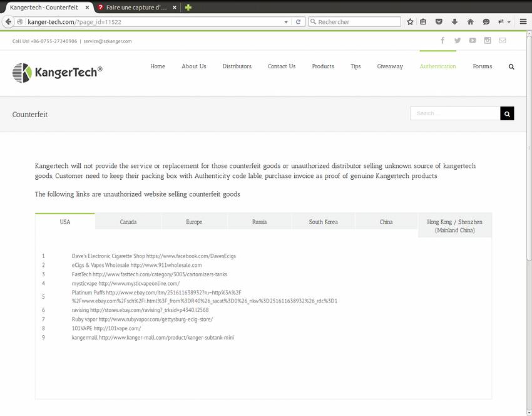Click the Platinum Puffs ebay row
The width and height of the screenshot is (532, 416).
click(204, 296)
